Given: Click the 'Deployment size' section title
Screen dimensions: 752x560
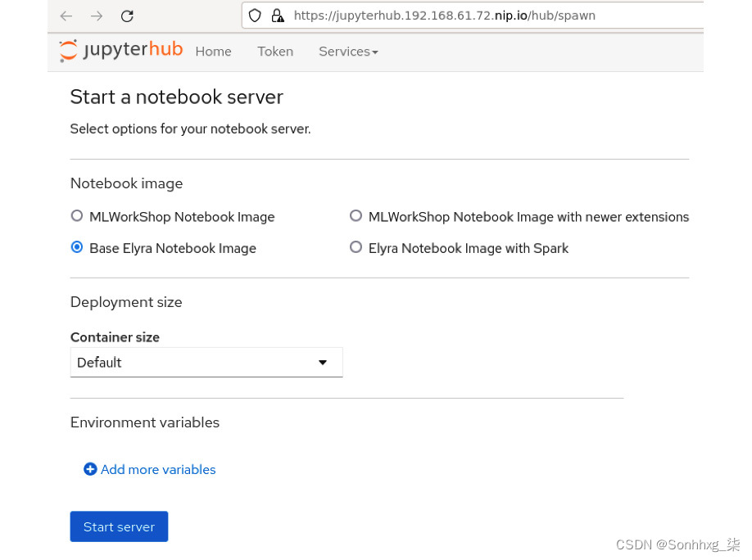Looking at the screenshot, I should pyautogui.click(x=126, y=302).
